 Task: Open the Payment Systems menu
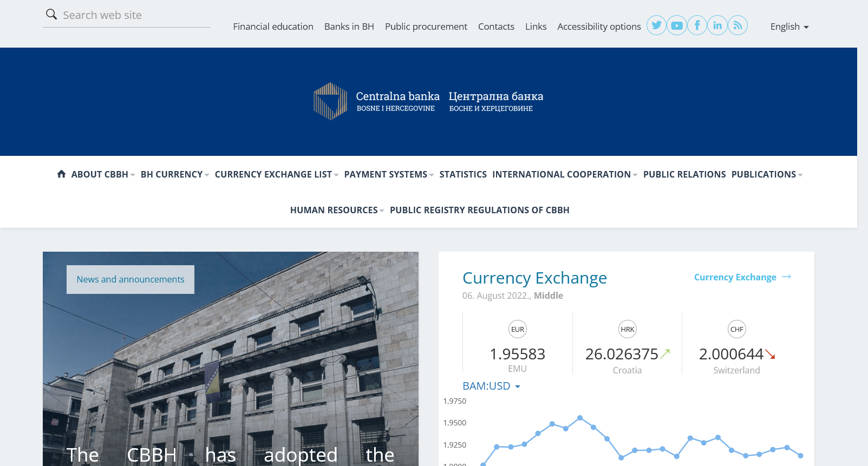coord(388,174)
